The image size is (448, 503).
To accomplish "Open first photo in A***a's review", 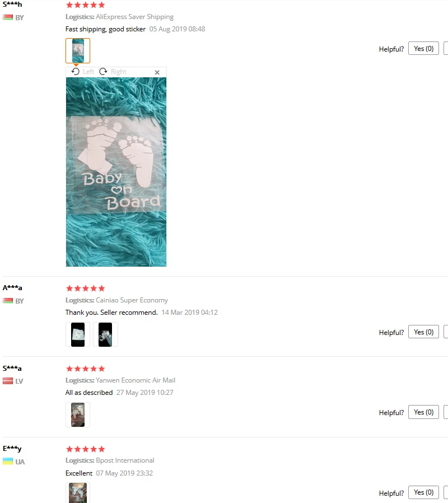I will click(x=78, y=334).
